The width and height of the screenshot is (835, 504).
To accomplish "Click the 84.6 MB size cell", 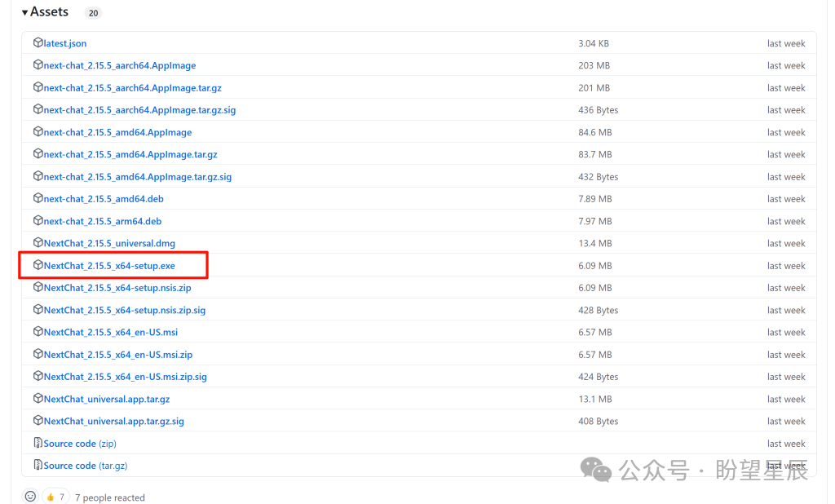I will coord(594,132).
